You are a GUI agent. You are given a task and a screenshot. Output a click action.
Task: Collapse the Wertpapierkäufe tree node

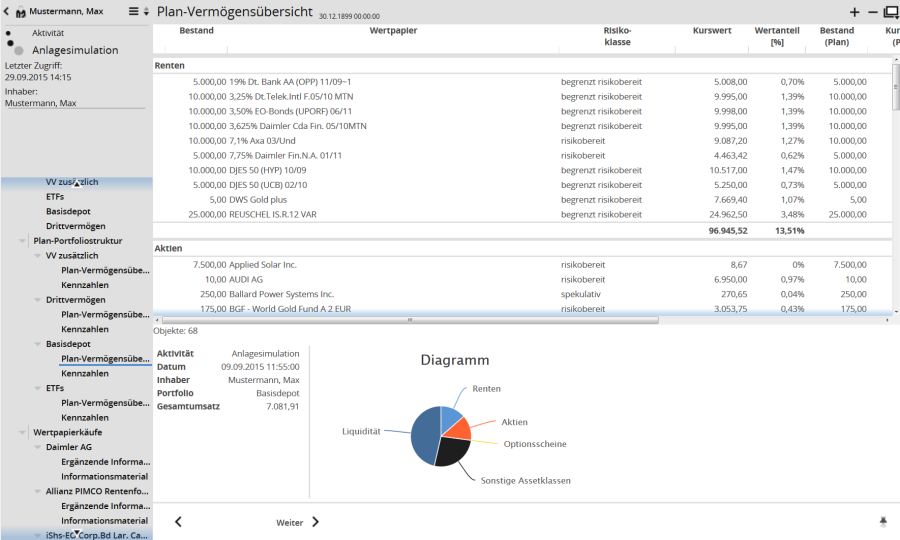[23, 432]
